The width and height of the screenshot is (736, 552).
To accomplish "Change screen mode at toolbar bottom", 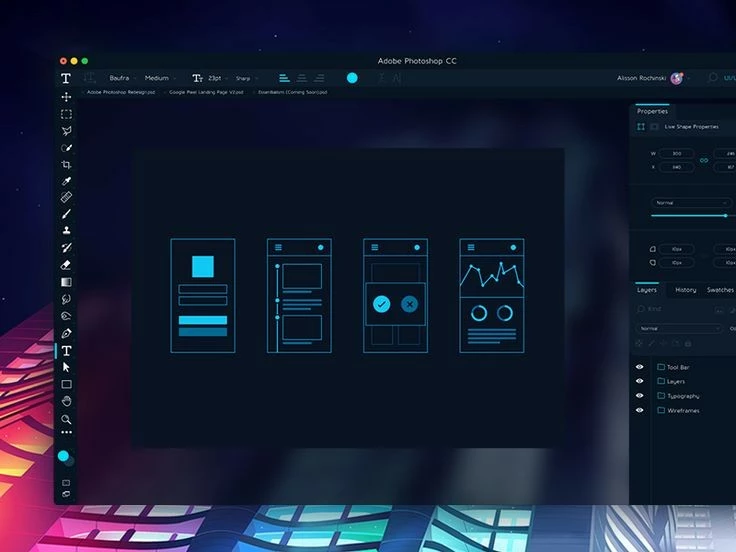I will pos(66,494).
